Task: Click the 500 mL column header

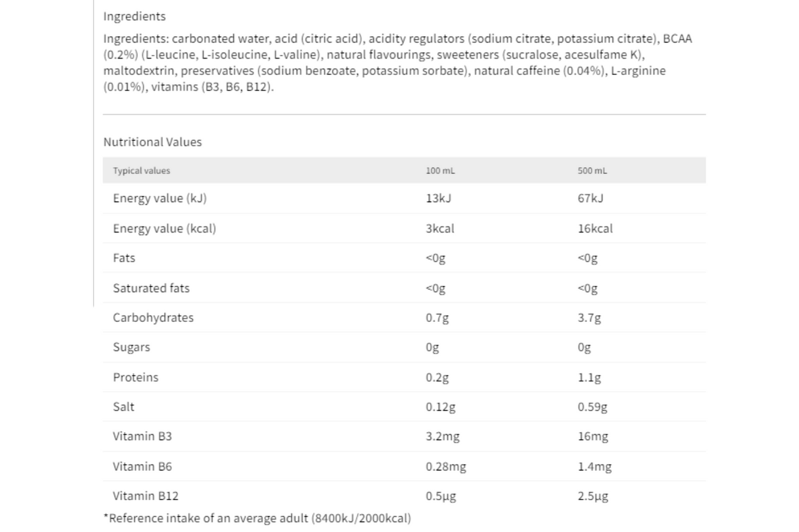Action: pos(592,170)
